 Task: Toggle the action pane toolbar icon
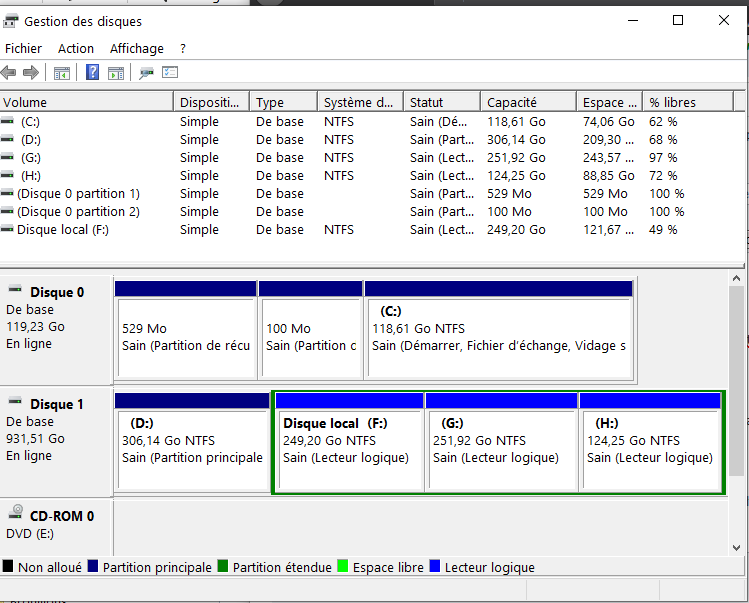click(x=116, y=73)
